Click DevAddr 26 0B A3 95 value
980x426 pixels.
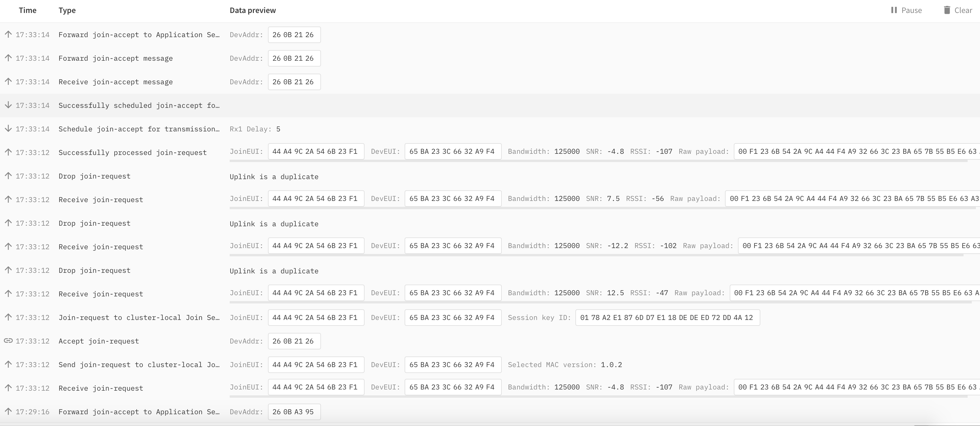coord(294,412)
